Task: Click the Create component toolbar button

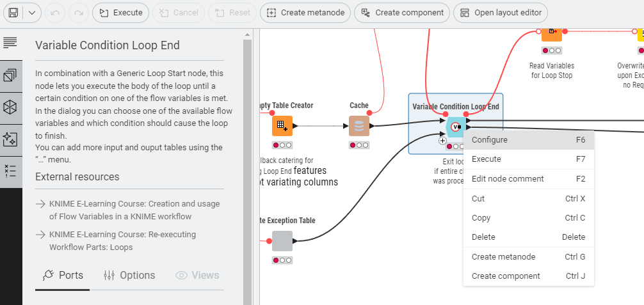Action: tap(402, 13)
